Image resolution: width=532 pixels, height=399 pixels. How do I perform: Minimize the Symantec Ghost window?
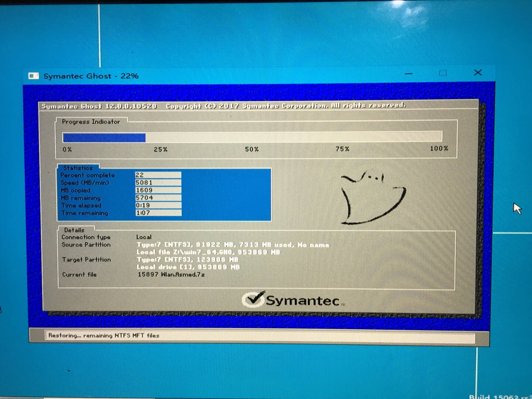409,74
